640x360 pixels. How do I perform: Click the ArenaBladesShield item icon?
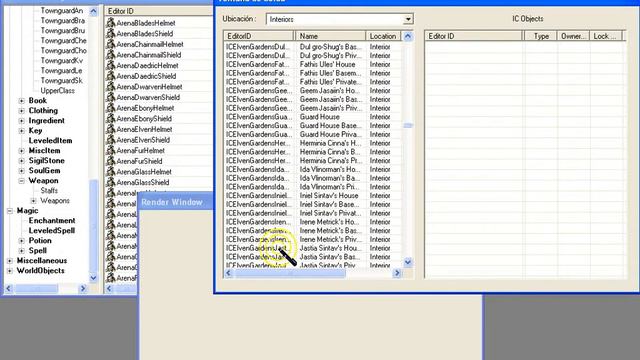click(x=111, y=33)
